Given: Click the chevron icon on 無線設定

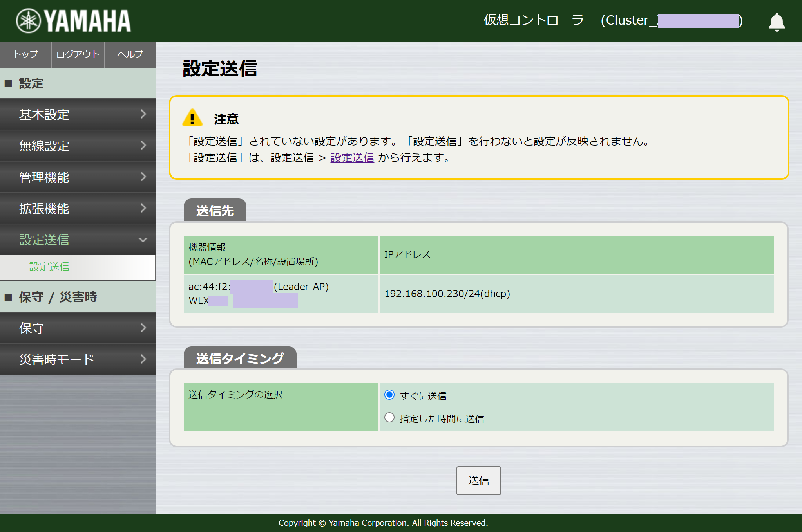Looking at the screenshot, I should (144, 146).
